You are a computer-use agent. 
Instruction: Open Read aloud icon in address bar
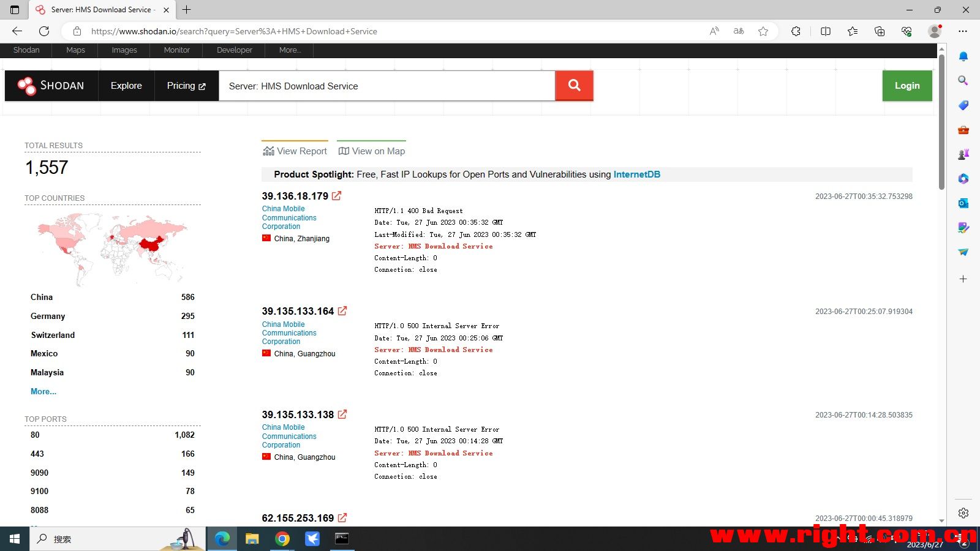714,31
